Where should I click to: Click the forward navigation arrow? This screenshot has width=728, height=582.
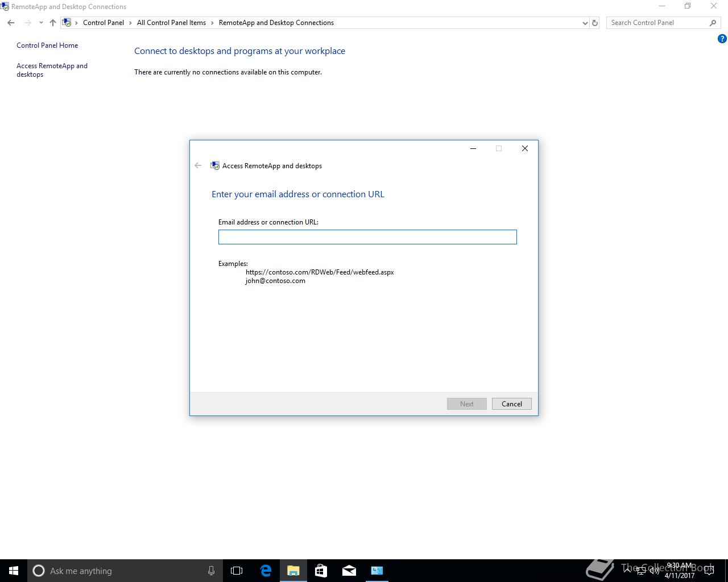tap(27, 23)
